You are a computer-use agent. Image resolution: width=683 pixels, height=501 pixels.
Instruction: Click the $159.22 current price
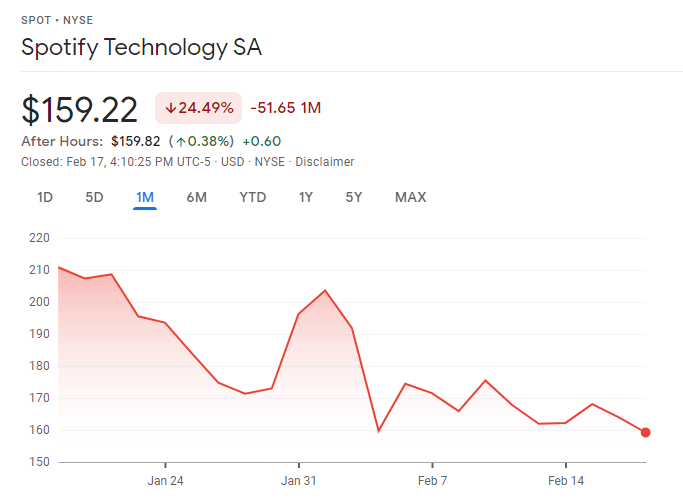pos(79,109)
